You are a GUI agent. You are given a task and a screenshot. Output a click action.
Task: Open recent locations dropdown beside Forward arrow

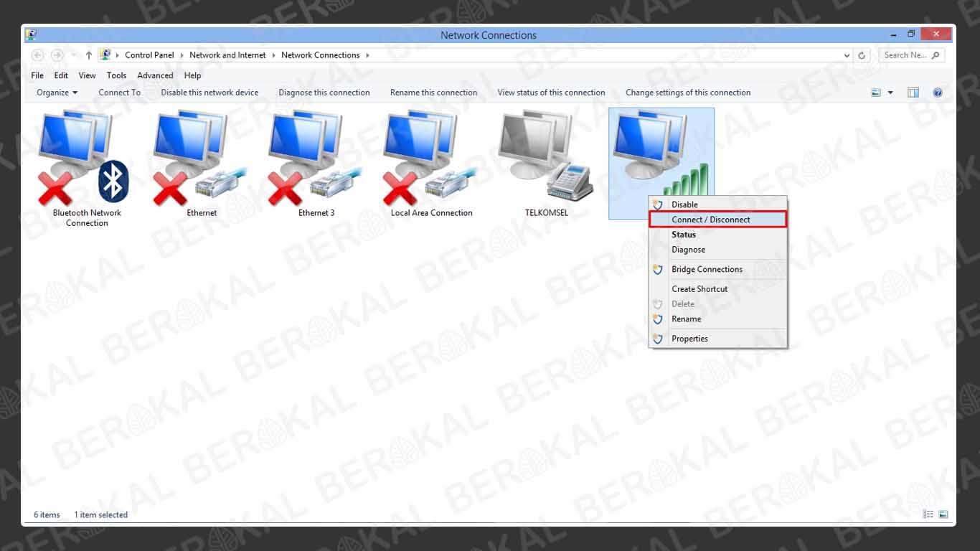73,55
